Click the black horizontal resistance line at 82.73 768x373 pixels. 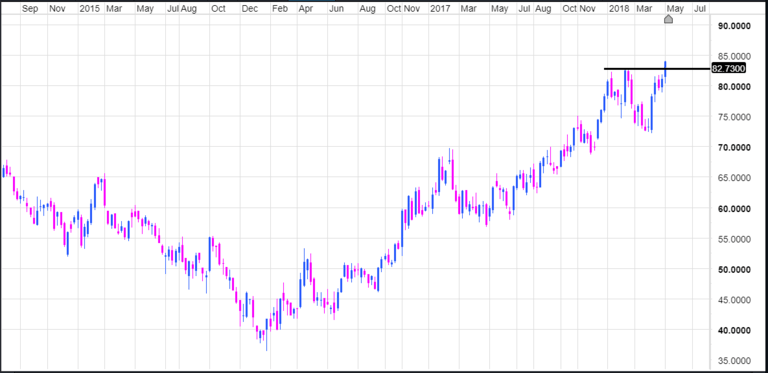click(657, 69)
